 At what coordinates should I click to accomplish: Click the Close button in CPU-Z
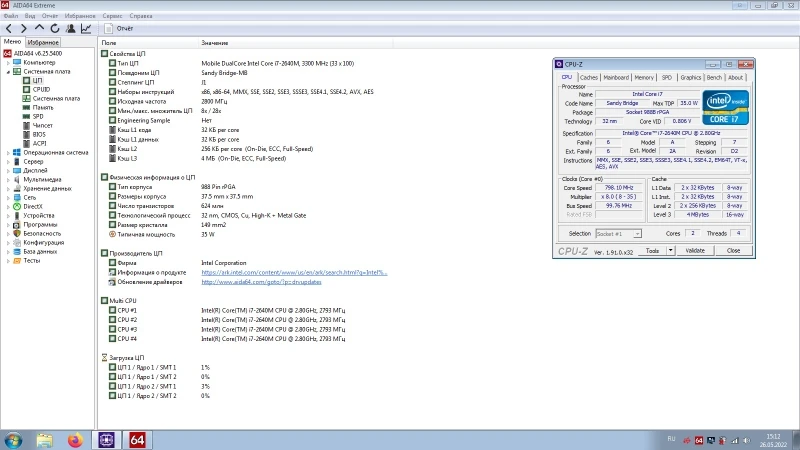(733, 251)
